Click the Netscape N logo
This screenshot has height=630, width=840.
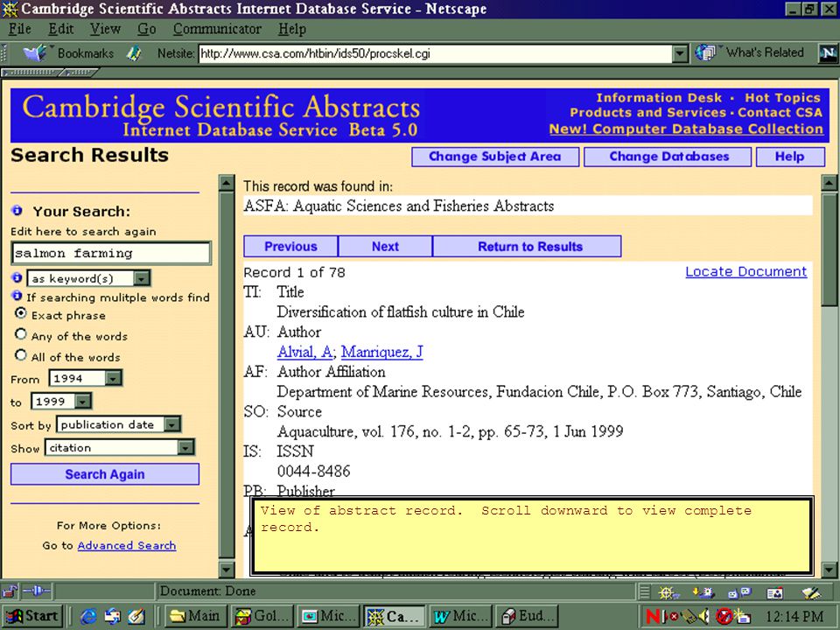(x=828, y=53)
